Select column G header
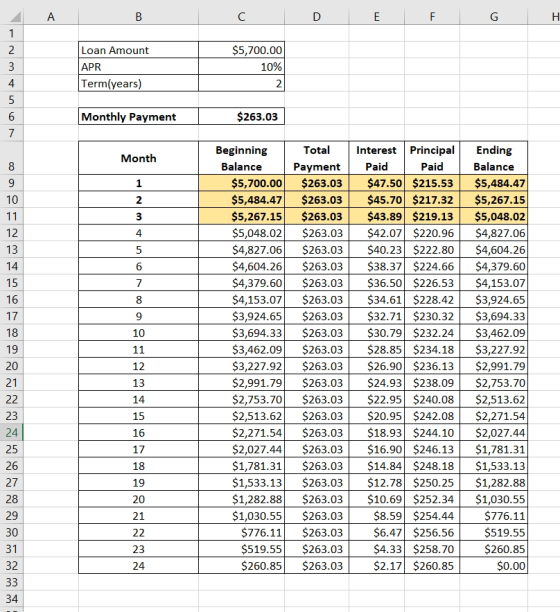The height and width of the screenshot is (612, 560). pyautogui.click(x=494, y=17)
